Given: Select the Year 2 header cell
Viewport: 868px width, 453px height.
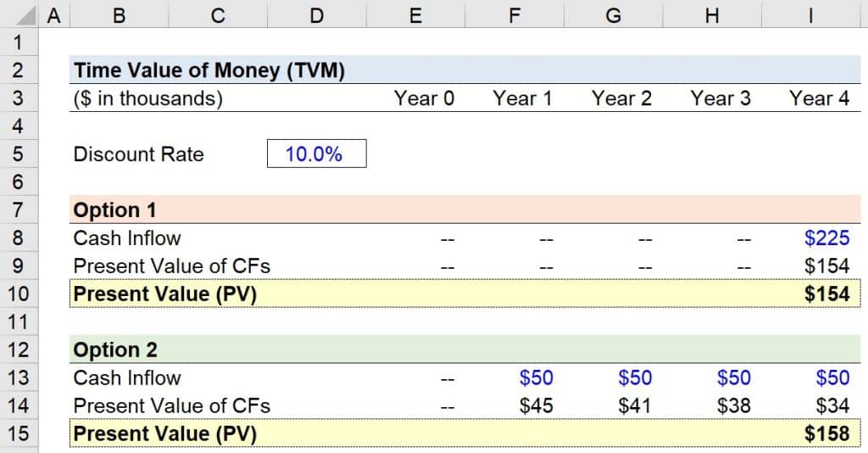Looking at the screenshot, I should [x=621, y=98].
